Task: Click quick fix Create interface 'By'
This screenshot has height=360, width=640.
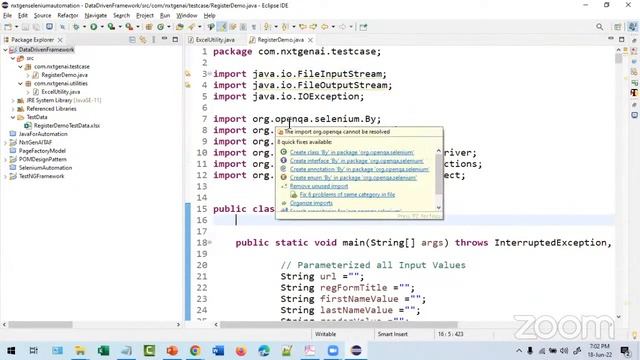Action: coord(357,161)
